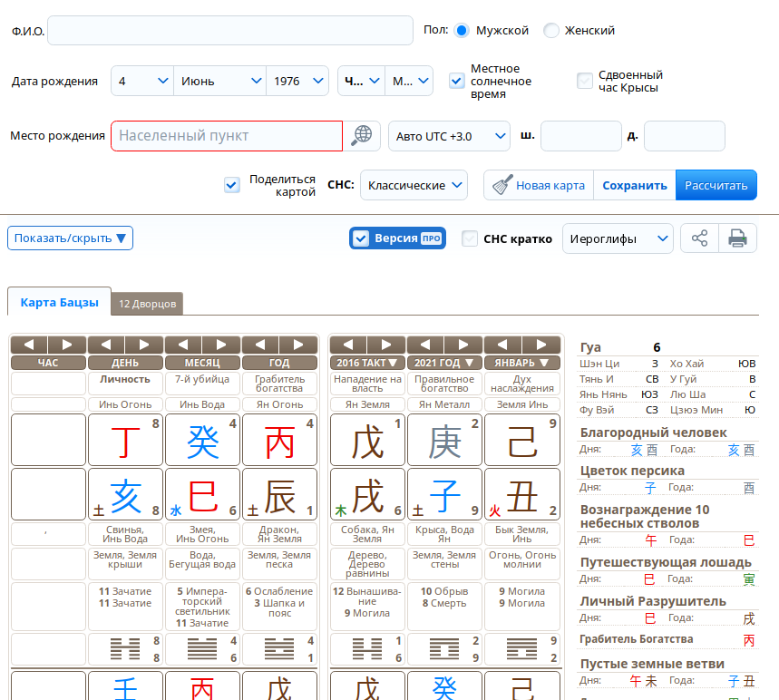Click Сохранить button
This screenshot has height=700, width=779.
635,185
